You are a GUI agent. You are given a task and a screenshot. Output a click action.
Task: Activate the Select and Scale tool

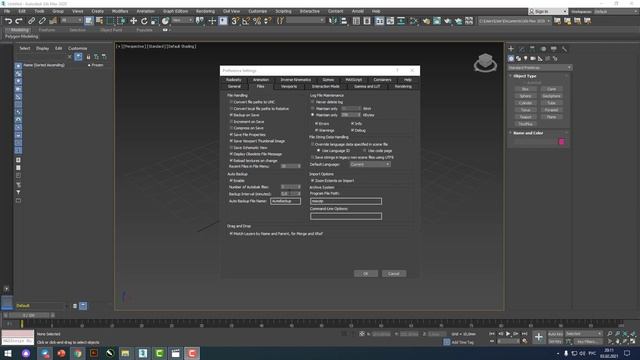pos(155,21)
